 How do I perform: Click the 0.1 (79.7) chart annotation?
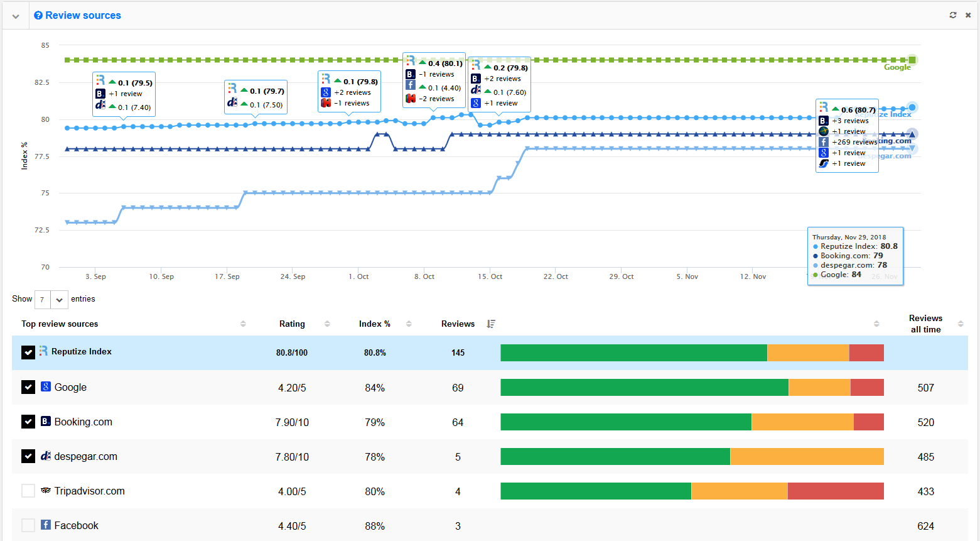point(256,97)
